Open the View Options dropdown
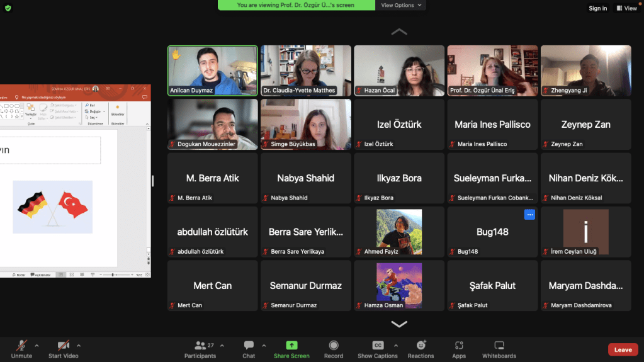Viewport: 644px width, 362px height. (402, 5)
